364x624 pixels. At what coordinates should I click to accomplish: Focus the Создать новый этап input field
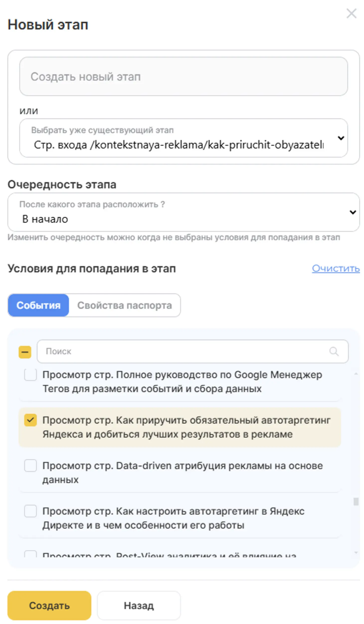183,76
